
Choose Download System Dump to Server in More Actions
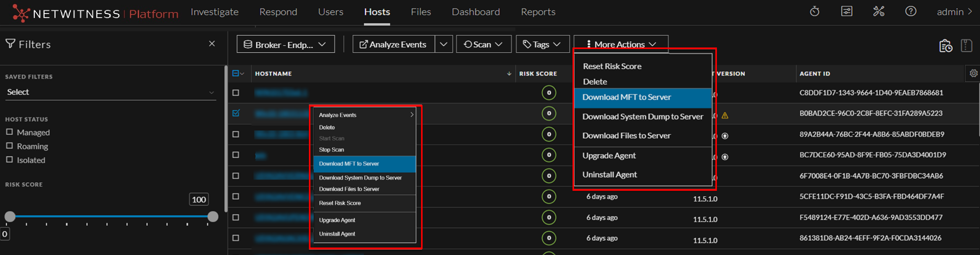[642, 117]
